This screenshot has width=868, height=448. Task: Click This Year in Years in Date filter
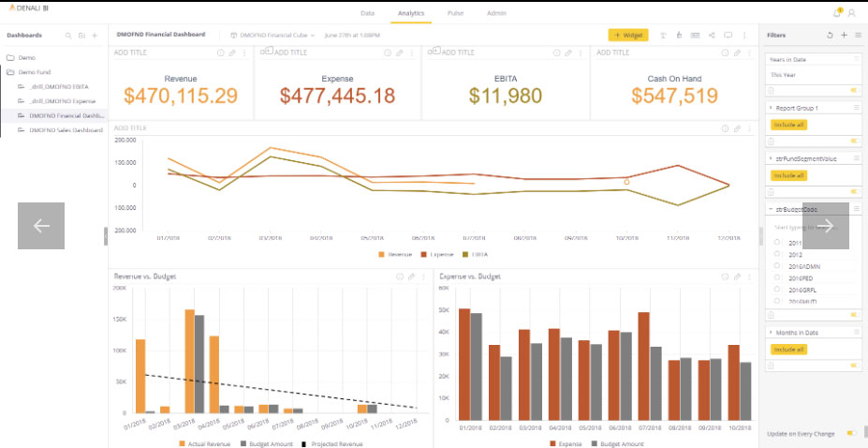[x=784, y=75]
